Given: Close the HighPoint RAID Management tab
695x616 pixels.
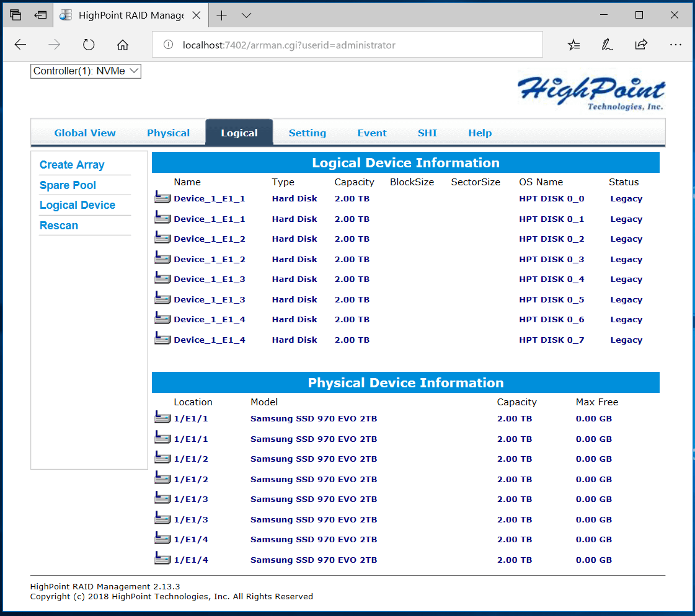Looking at the screenshot, I should pos(197,15).
